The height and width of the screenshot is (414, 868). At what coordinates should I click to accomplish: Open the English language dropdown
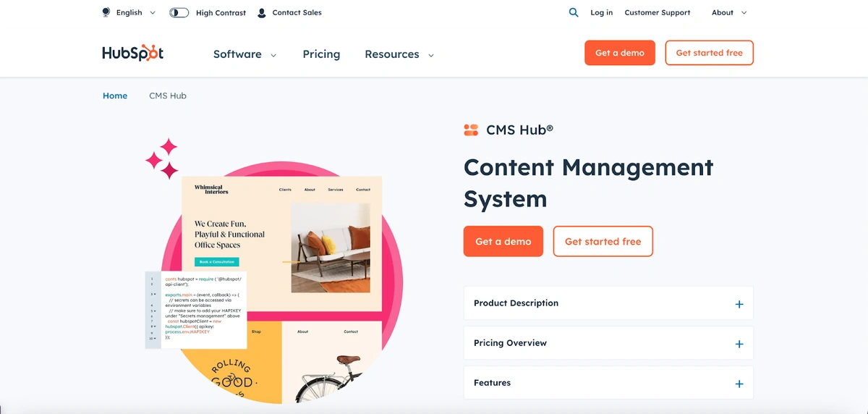pyautogui.click(x=136, y=12)
